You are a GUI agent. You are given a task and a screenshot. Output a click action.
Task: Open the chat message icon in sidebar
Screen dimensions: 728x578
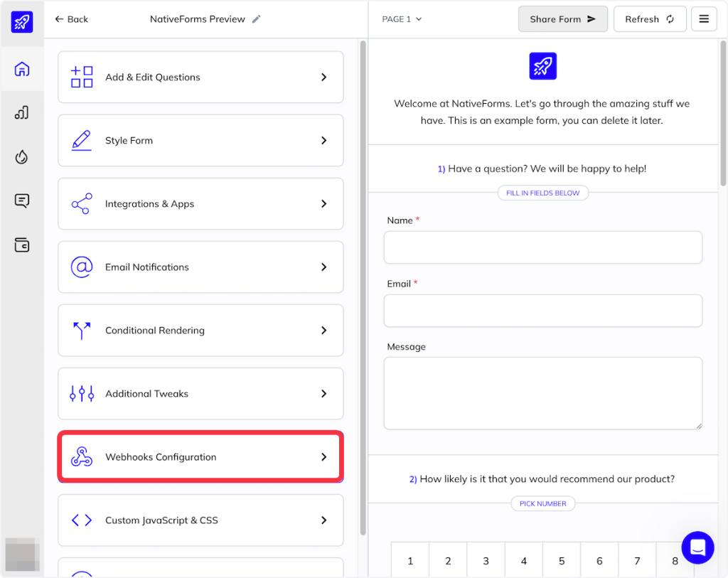click(x=22, y=201)
